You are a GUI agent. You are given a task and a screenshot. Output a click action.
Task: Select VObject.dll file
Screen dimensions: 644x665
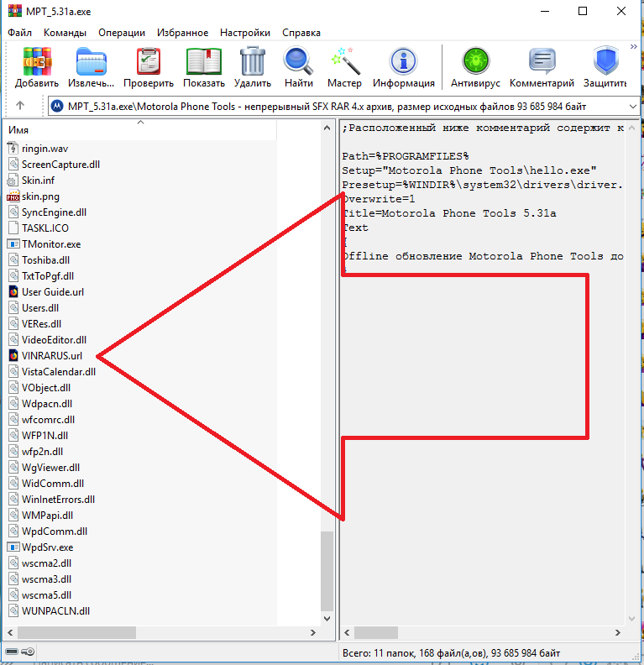coord(46,388)
